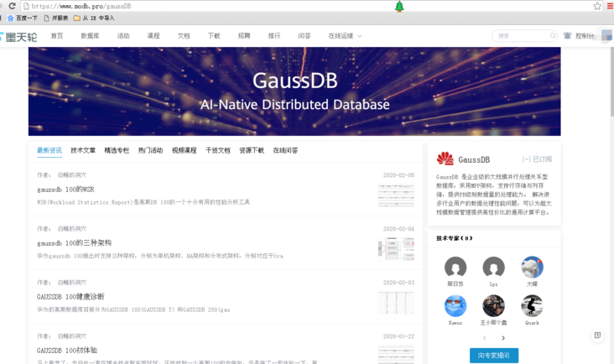Expand the 在线运维 dropdown menu
This screenshot has width=614, height=364.
(345, 35)
